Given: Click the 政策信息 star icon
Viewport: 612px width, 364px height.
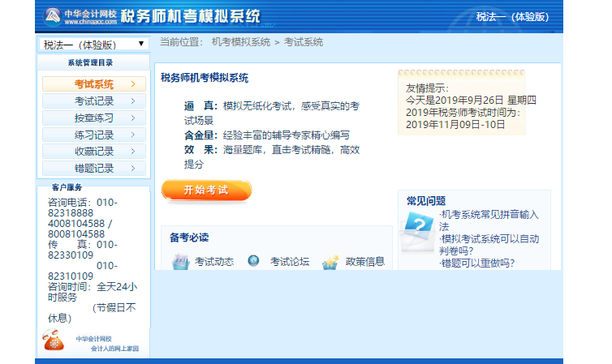Looking at the screenshot, I should click(330, 262).
